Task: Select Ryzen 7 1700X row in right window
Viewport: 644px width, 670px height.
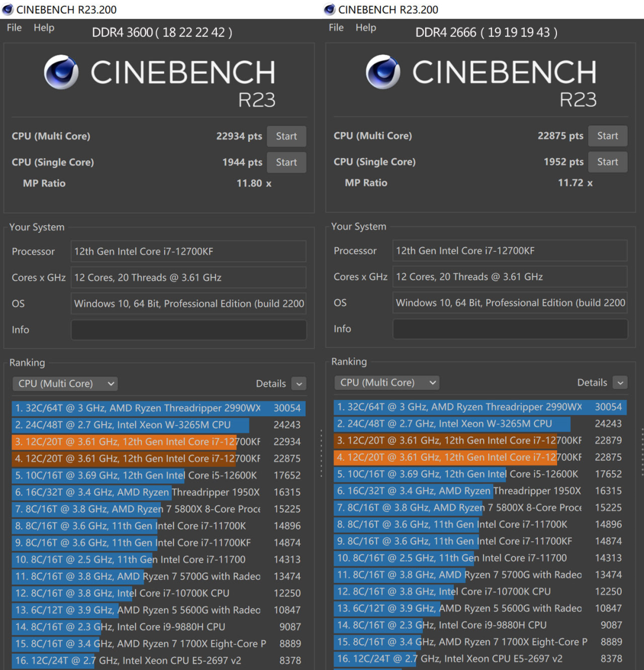Action: 481,642
